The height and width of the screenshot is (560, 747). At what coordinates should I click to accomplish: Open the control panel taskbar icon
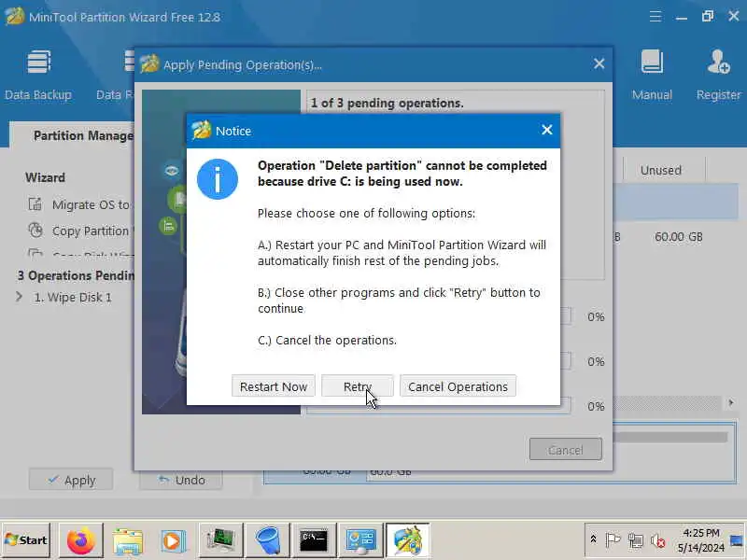pyautogui.click(x=361, y=540)
